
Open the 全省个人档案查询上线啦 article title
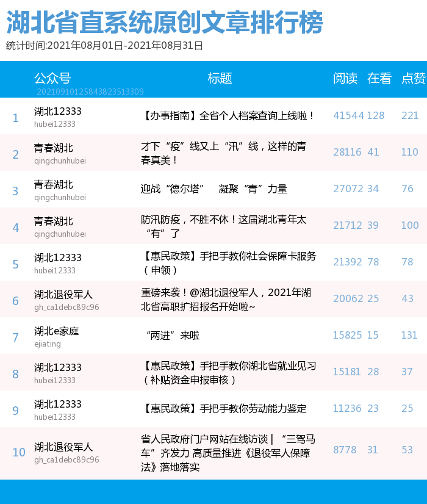[x=228, y=115]
